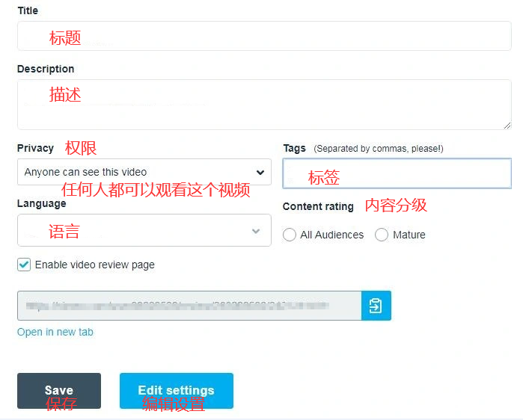Follow the Open in new tab link

coord(55,332)
